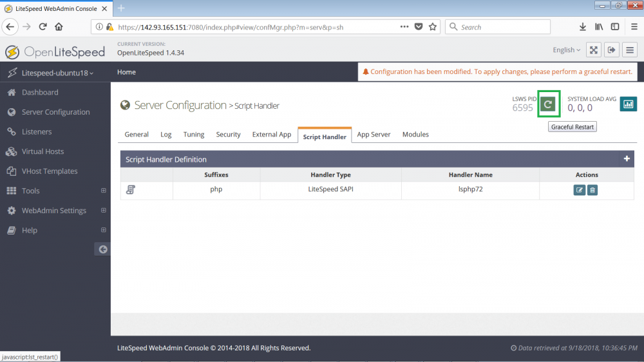This screenshot has width=644, height=362.
Task: Click the sign out icon
Action: click(612, 50)
